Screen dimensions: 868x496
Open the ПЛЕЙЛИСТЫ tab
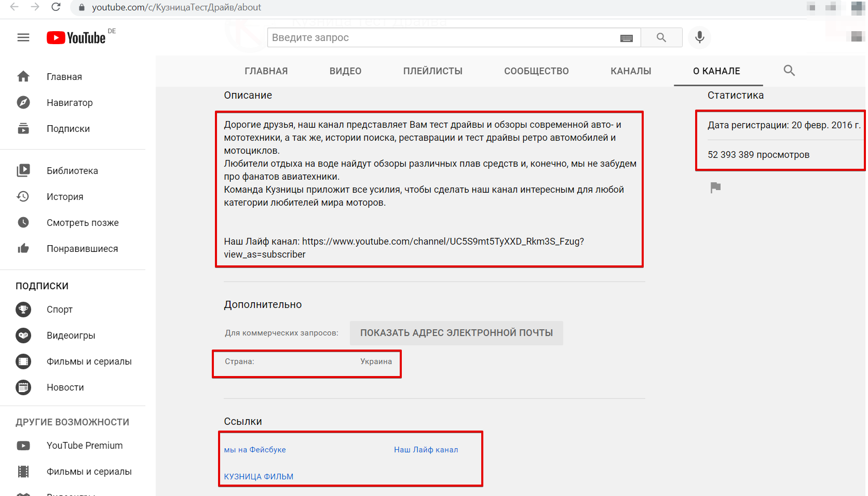(433, 71)
